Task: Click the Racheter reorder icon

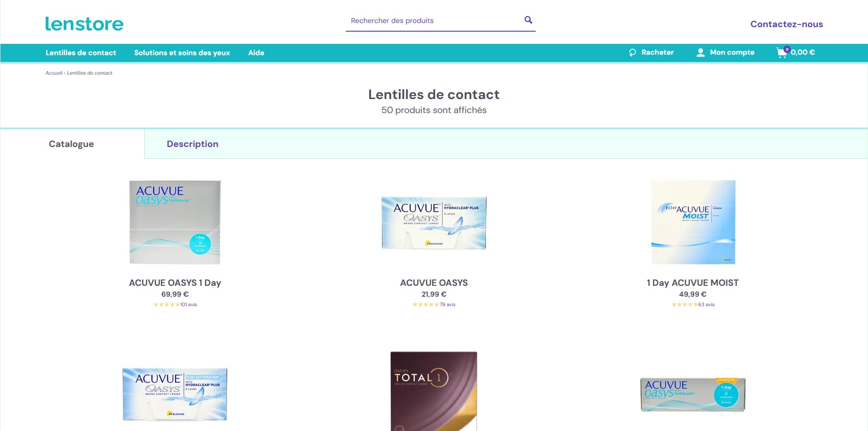Action: [x=632, y=52]
